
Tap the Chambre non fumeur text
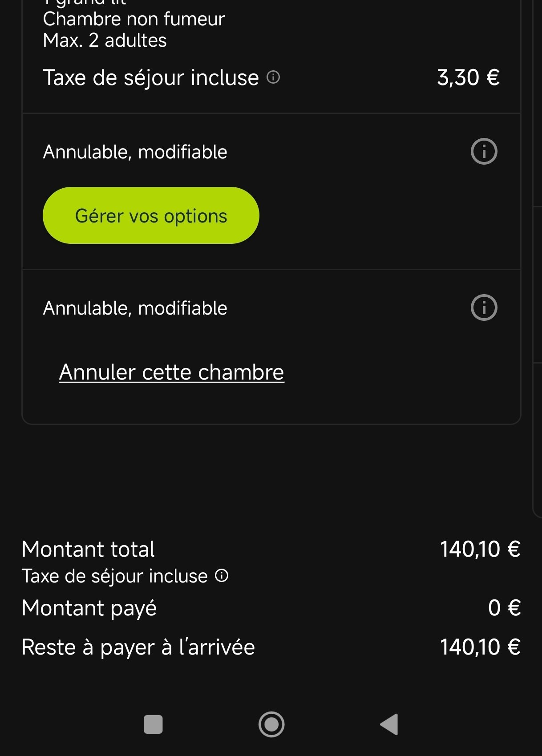[x=133, y=19]
